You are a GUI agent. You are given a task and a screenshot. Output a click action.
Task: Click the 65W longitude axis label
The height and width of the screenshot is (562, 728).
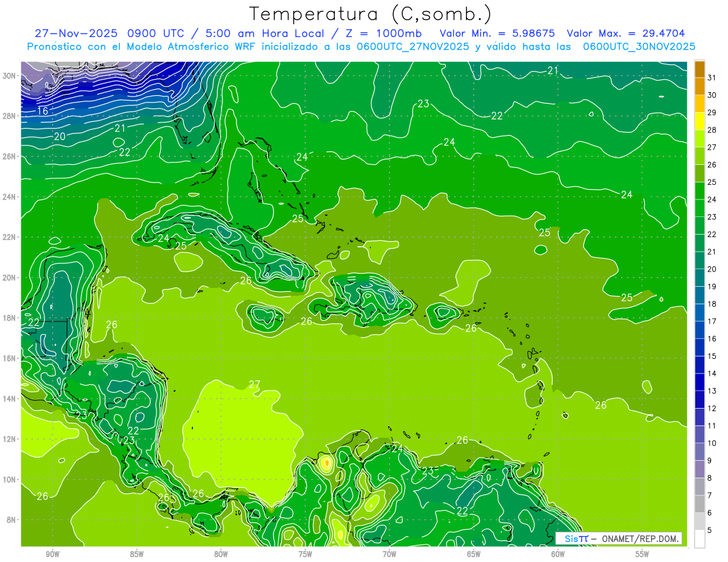click(474, 554)
